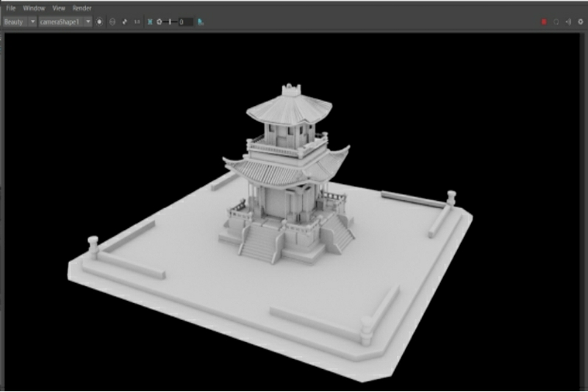Open render view settings gear
Viewport: 588px width, 392px height.
pos(580,22)
